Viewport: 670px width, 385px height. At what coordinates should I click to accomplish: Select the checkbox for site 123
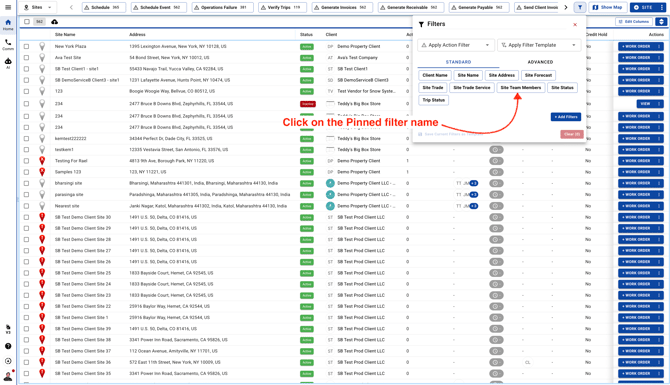click(x=26, y=91)
